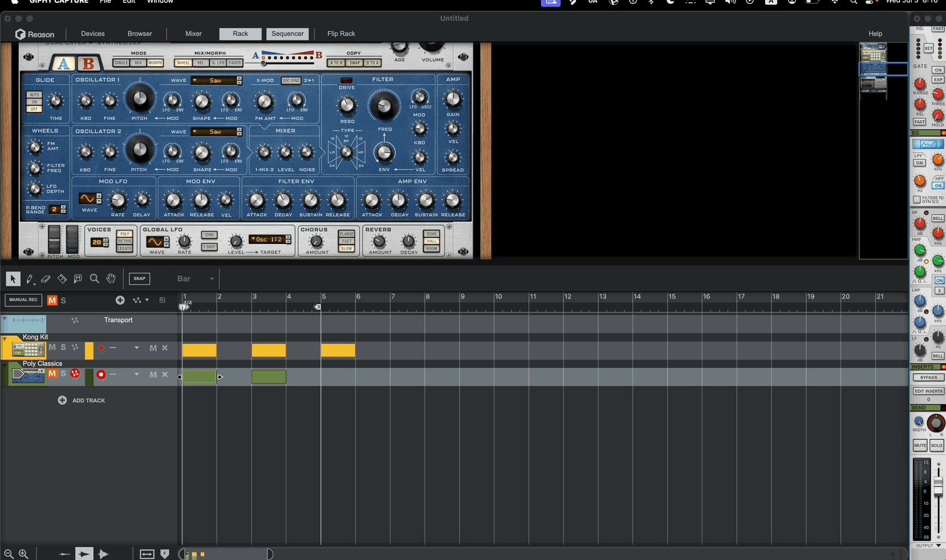This screenshot has height=560, width=946.
Task: Collapse the Transport track
Action: (x=4, y=318)
